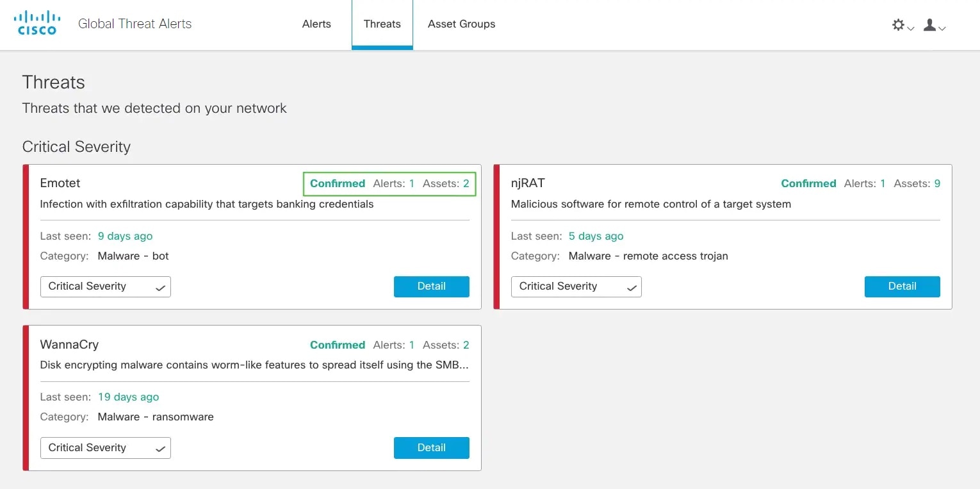Open WannaCry threat Detail
Screen dimensions: 980x489
coord(432,448)
